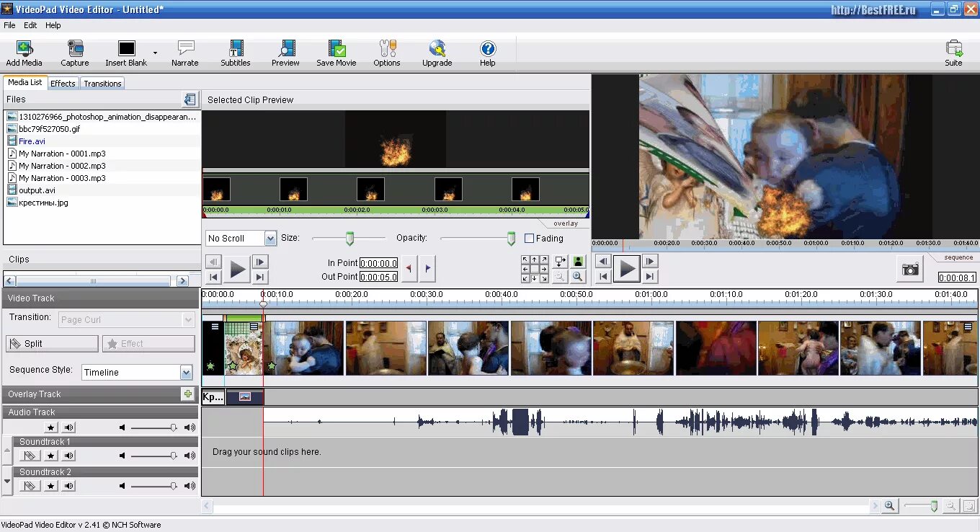Switch to the Effects tab
Viewport: 980px width, 532px height.
tap(63, 84)
